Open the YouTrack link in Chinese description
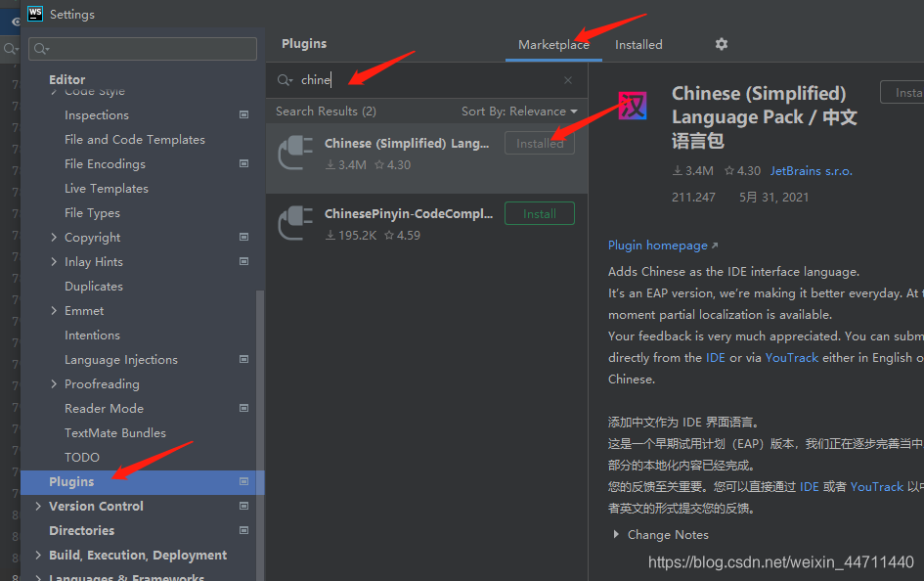The image size is (924, 581). pos(876,487)
